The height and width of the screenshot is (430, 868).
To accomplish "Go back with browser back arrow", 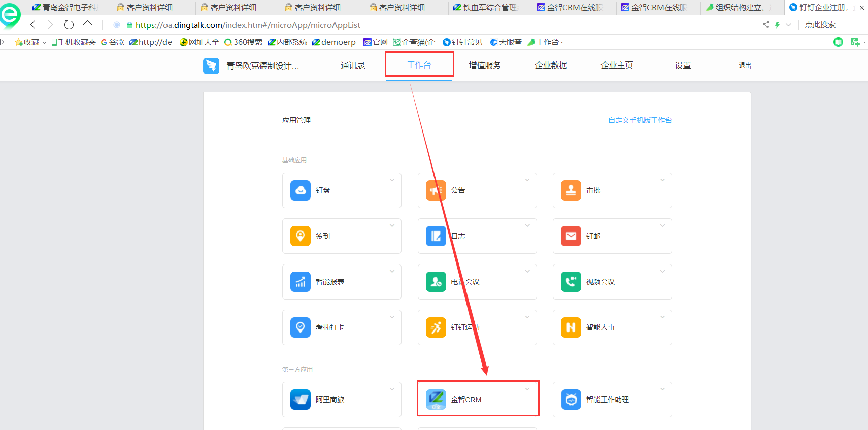I will click(33, 25).
